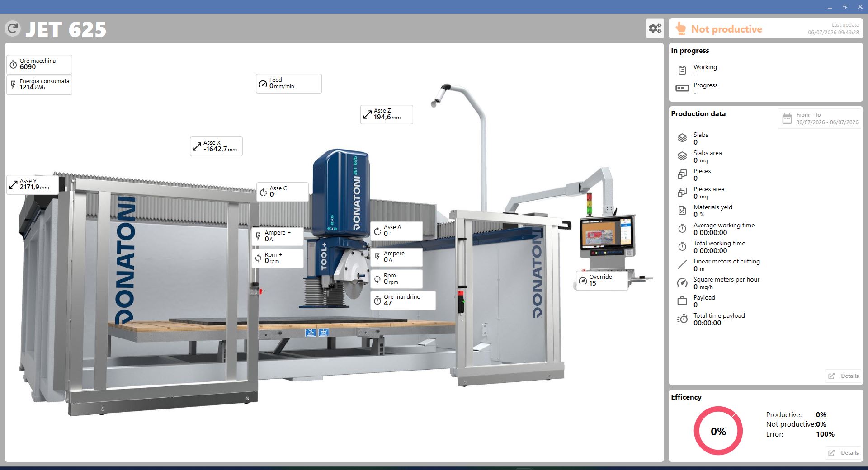Click the refresh icon next to JET 625
Screen dimensions: 868x470
(x=13, y=29)
